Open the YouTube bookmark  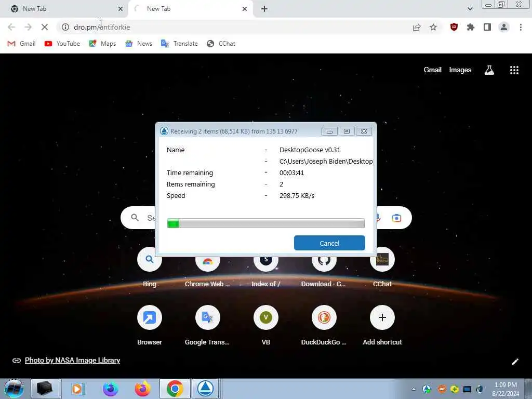(x=62, y=44)
